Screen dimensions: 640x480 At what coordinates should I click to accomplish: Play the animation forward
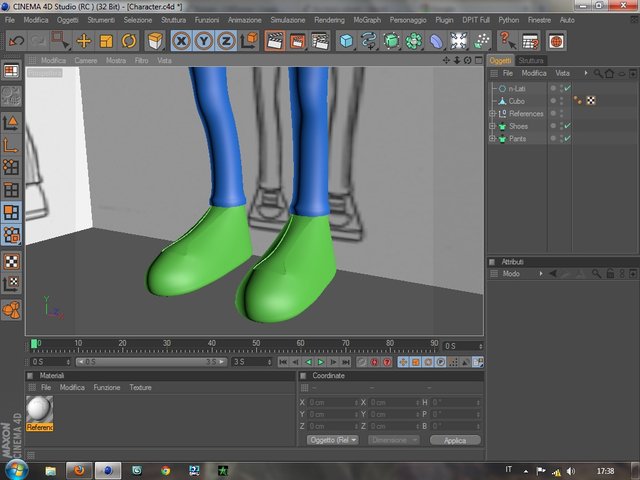pos(321,362)
